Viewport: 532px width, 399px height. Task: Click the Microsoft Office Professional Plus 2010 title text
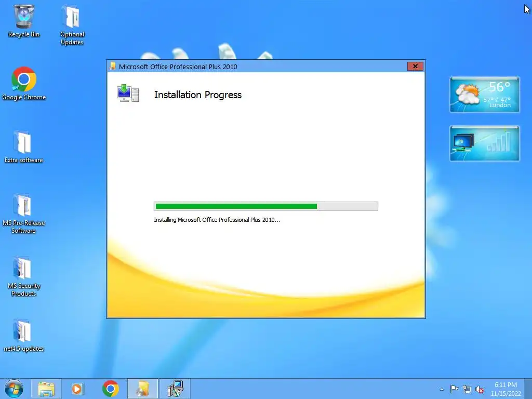(x=178, y=66)
